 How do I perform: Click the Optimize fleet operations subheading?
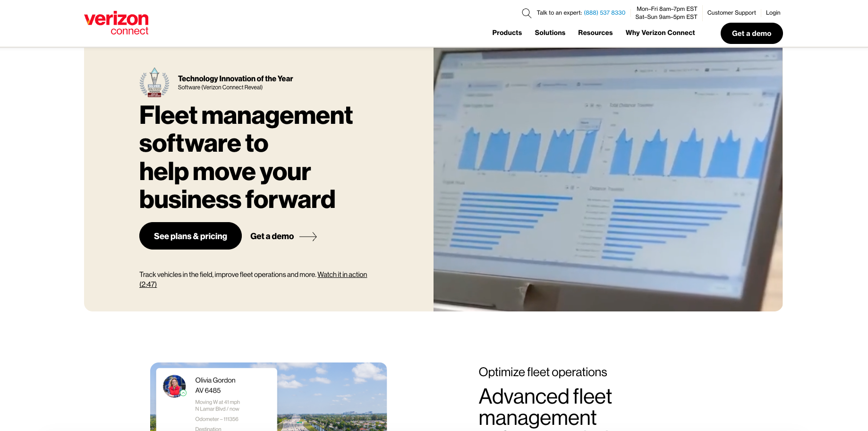pos(543,372)
